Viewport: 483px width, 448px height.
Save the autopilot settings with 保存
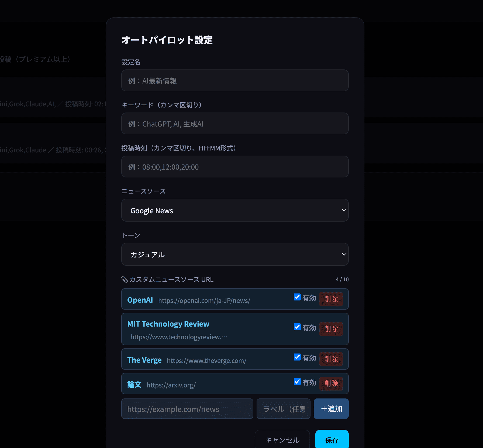click(332, 440)
